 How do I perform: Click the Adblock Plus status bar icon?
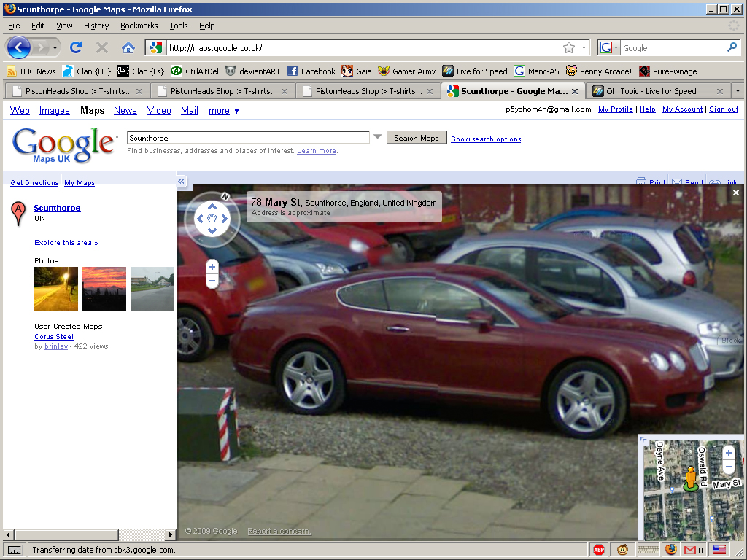(599, 550)
